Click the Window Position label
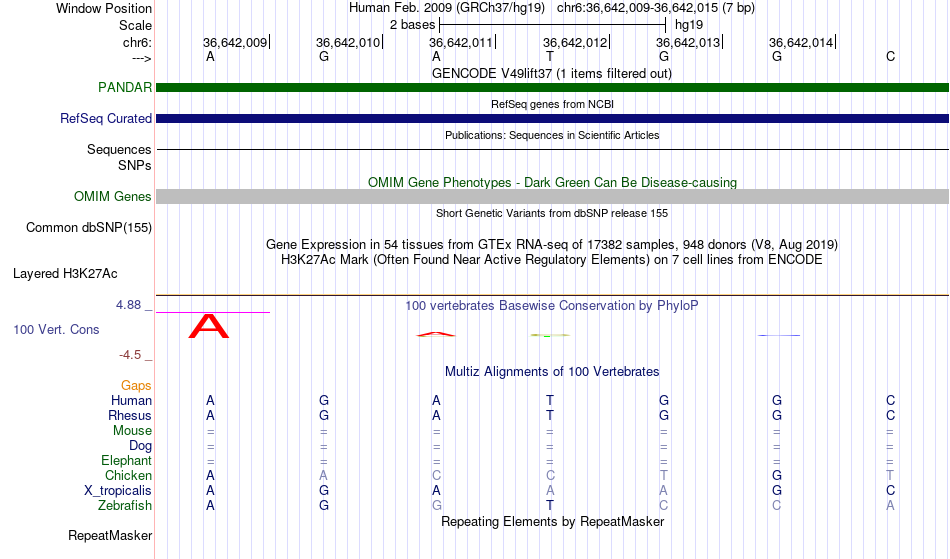 click(104, 8)
